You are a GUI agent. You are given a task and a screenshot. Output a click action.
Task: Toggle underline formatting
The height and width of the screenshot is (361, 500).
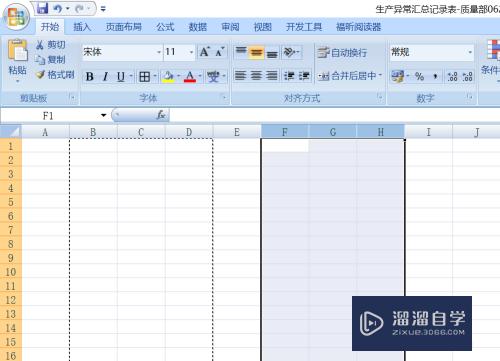coord(121,77)
